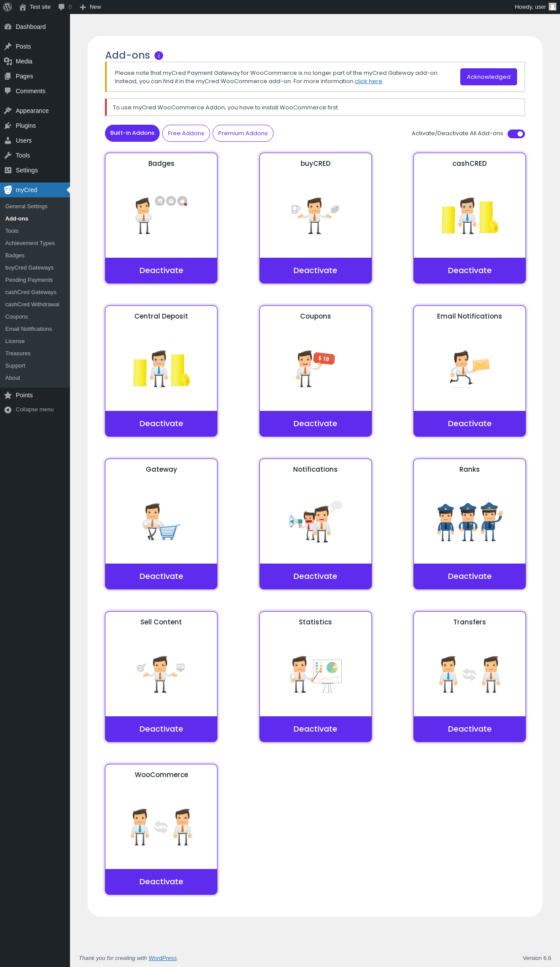560x967 pixels.
Task: Open Pending Payments submenu item
Action: 35,280
